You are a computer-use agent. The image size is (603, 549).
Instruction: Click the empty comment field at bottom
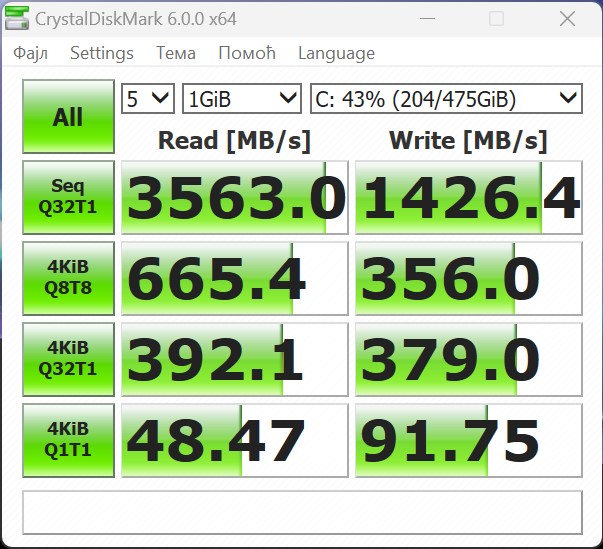point(303,512)
